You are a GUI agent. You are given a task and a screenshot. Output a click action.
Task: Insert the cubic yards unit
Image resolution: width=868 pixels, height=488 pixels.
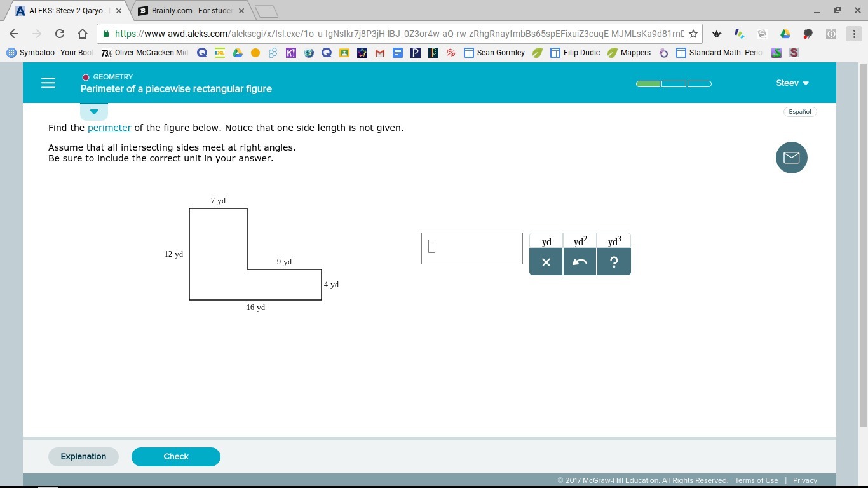[x=614, y=241]
